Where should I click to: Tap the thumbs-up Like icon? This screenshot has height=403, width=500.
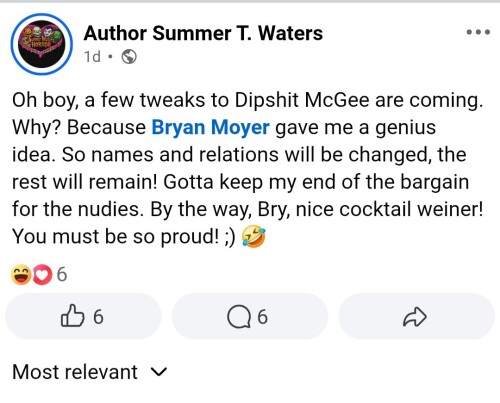click(x=72, y=316)
